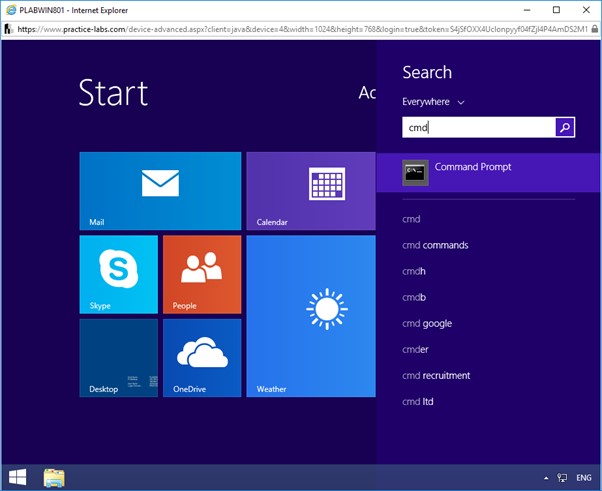
Task: Maximize the Internet Explorer window
Action: pos(556,10)
